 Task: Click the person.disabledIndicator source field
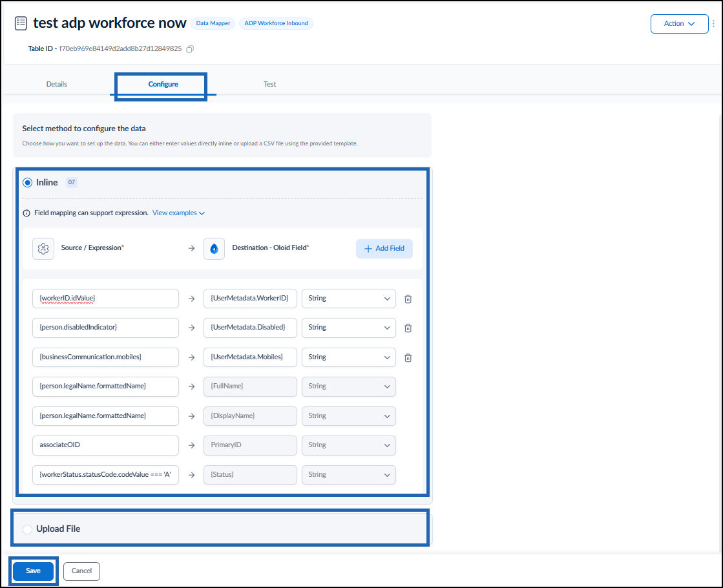tap(105, 328)
